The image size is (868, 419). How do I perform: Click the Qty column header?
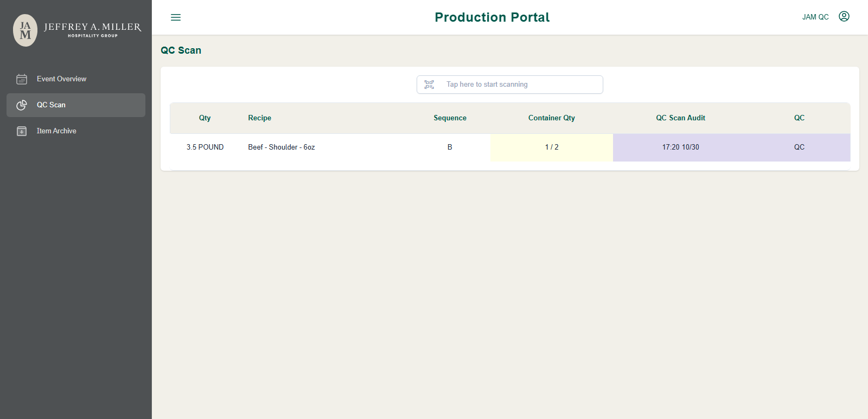(x=205, y=118)
